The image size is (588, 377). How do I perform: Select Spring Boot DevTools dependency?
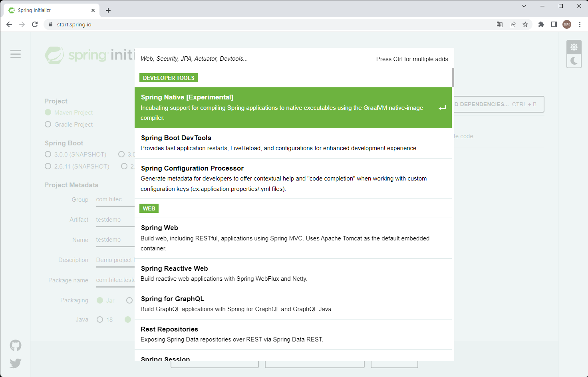293,143
